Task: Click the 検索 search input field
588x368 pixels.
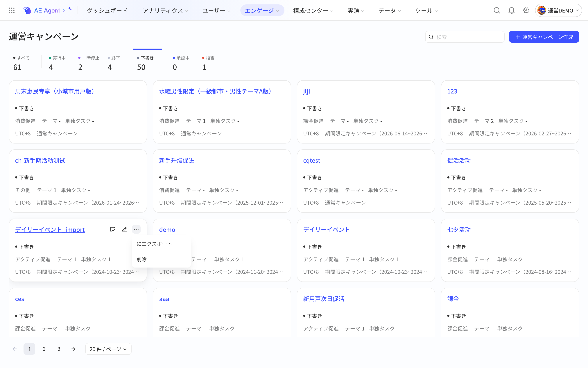Action: click(x=465, y=37)
